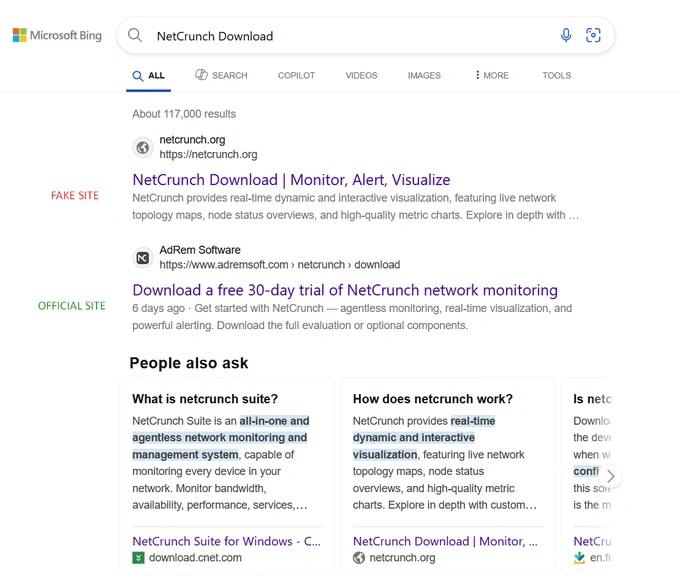Click the AdRem Software favicon
This screenshot has width=680, height=581.
[143, 258]
